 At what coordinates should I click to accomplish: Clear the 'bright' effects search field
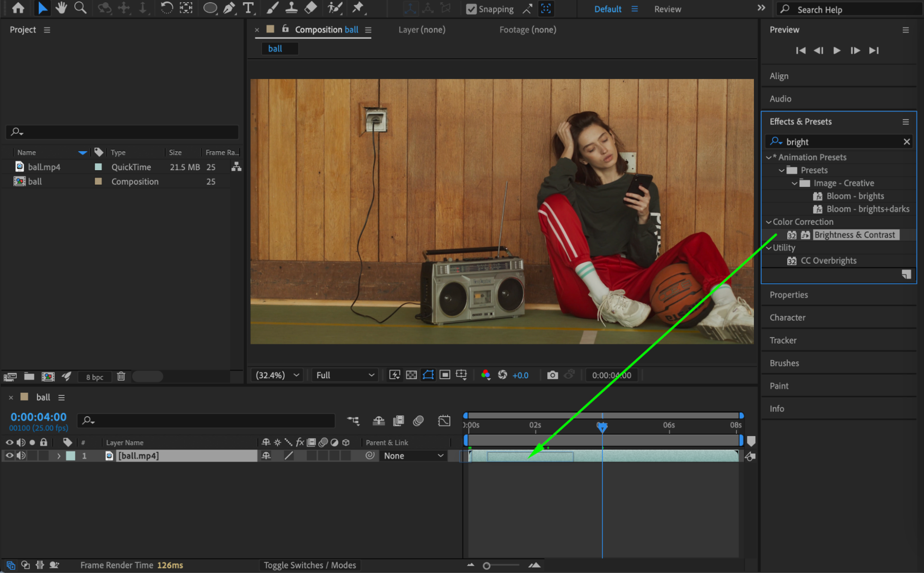pos(906,142)
